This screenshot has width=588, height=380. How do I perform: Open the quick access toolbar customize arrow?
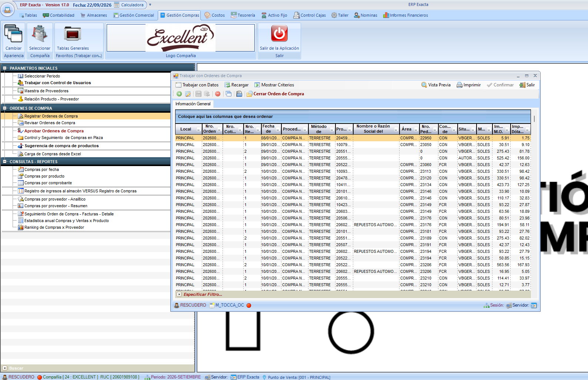[x=150, y=5]
